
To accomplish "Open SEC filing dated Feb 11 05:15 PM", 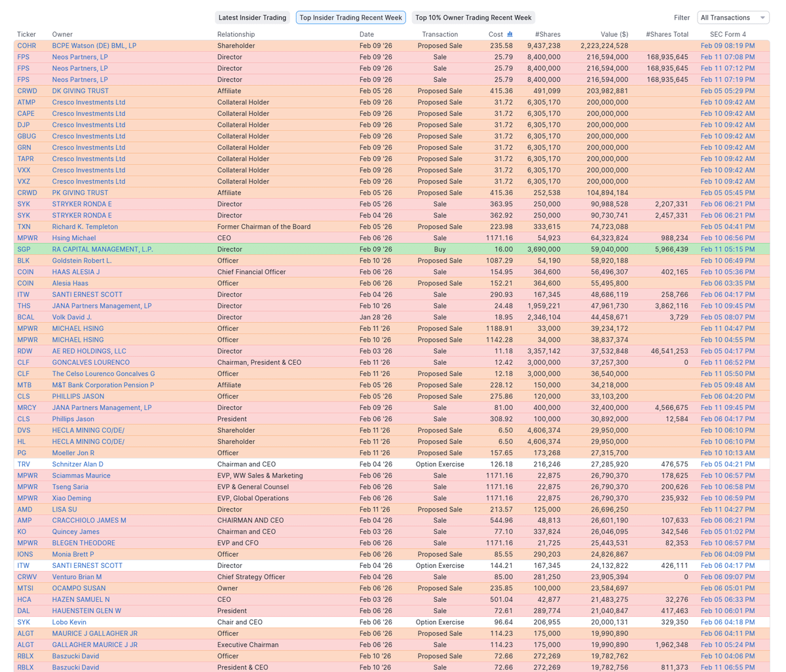I will coord(727,250).
